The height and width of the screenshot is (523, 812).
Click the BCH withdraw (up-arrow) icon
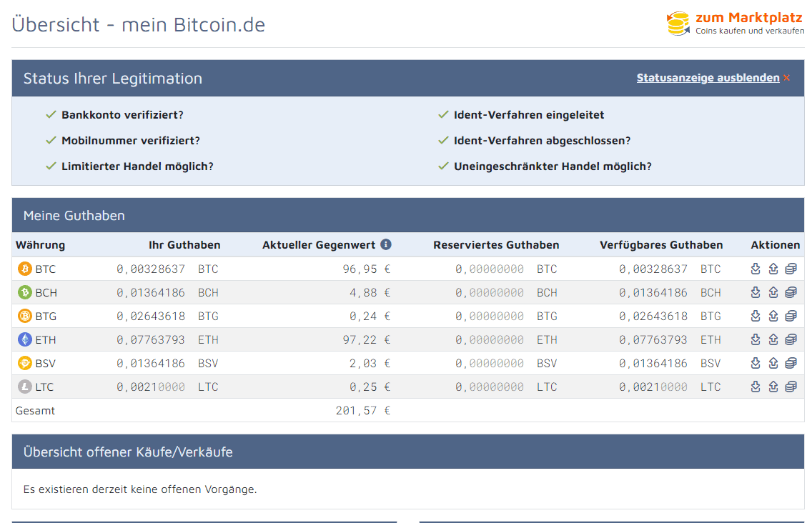[773, 292]
